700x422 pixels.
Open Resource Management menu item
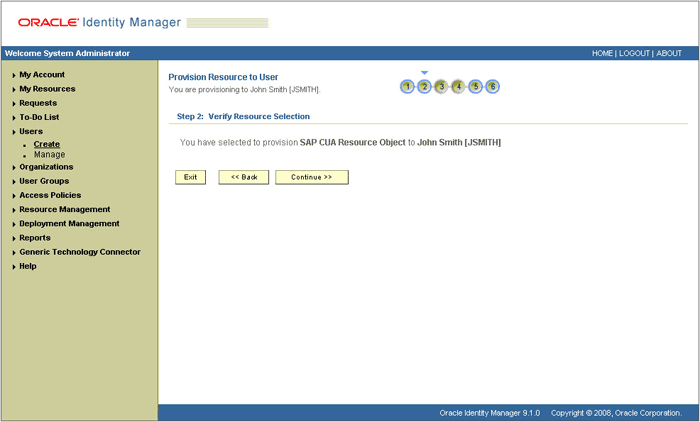pos(65,209)
